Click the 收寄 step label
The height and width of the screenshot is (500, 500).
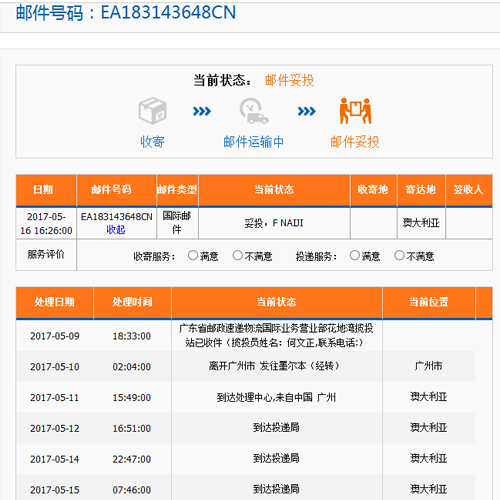(x=152, y=142)
